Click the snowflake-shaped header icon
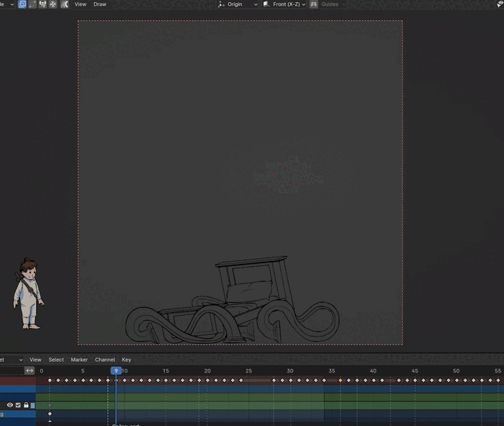Viewport: 504px width, 426px height. click(53, 4)
